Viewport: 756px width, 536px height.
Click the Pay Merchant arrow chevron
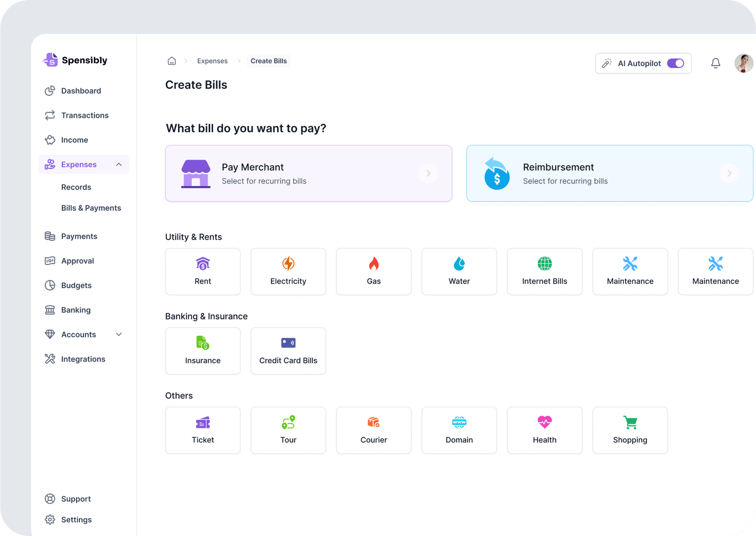click(428, 173)
